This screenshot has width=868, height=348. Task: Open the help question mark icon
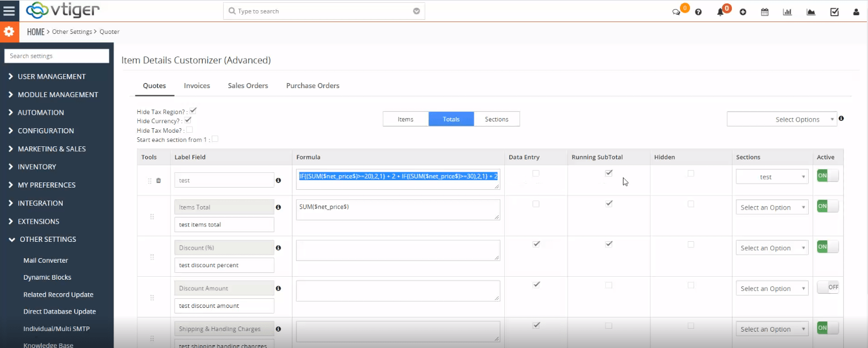[x=699, y=11]
